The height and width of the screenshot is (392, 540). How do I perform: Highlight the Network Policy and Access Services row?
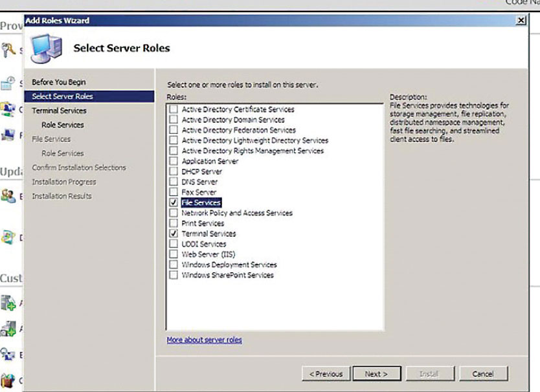point(237,213)
